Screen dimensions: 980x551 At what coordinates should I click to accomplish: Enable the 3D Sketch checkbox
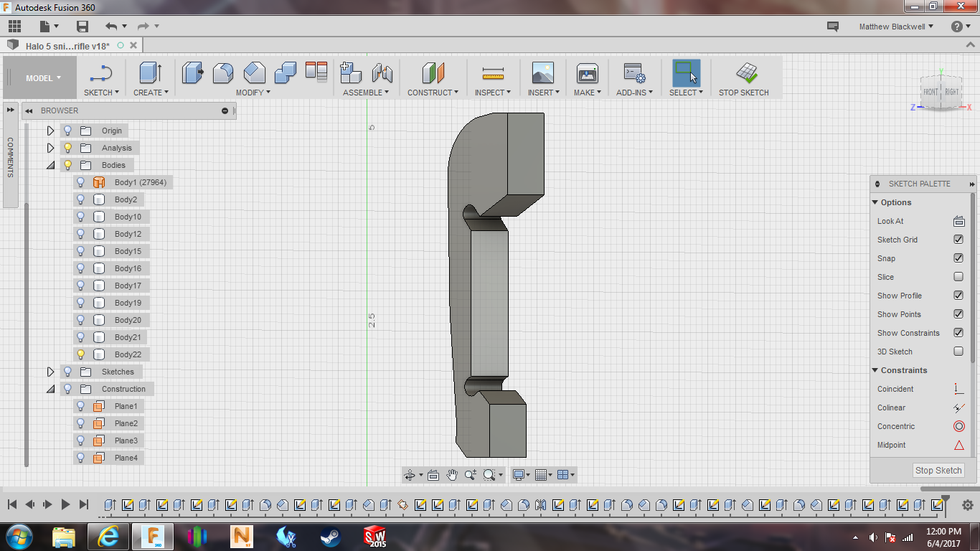(x=958, y=352)
